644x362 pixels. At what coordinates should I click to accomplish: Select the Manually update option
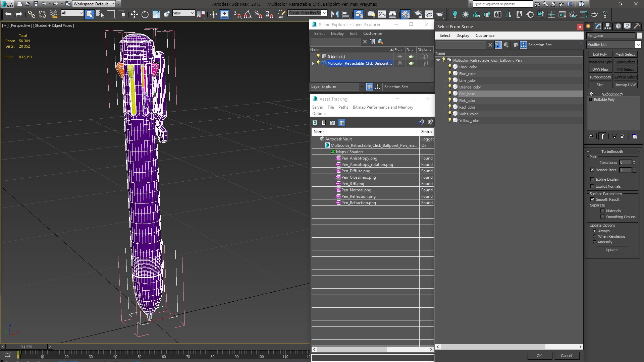pyautogui.click(x=595, y=242)
